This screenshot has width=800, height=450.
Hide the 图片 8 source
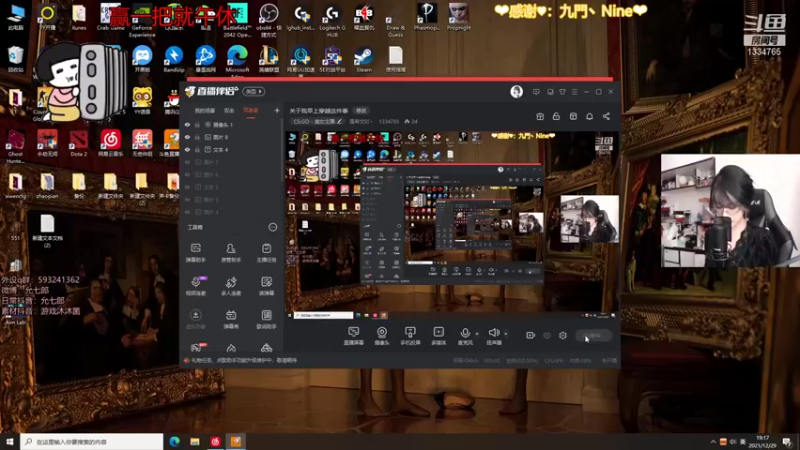[x=187, y=137]
